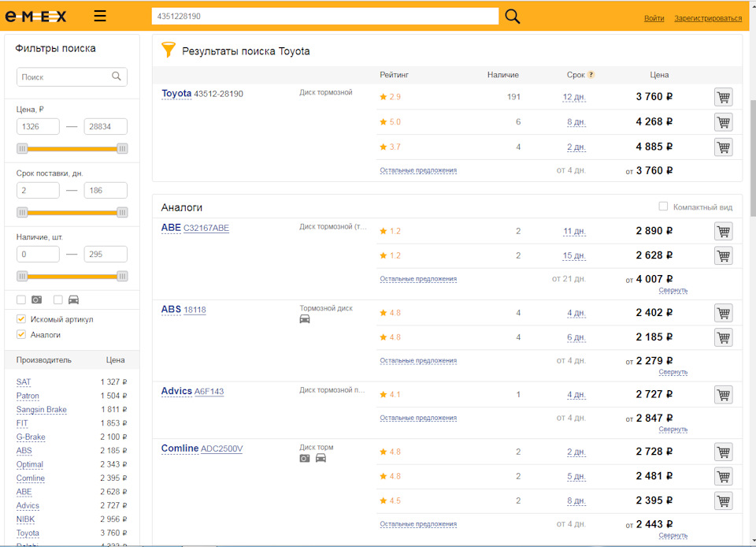This screenshot has height=547, width=756.
Task: Click magnifier icon in filter search box
Action: pos(117,76)
